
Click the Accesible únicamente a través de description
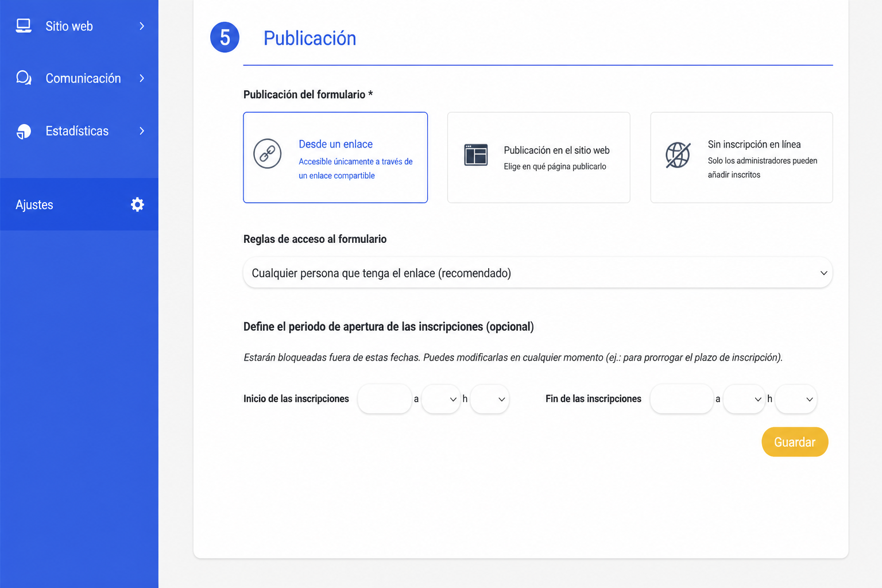tap(355, 168)
